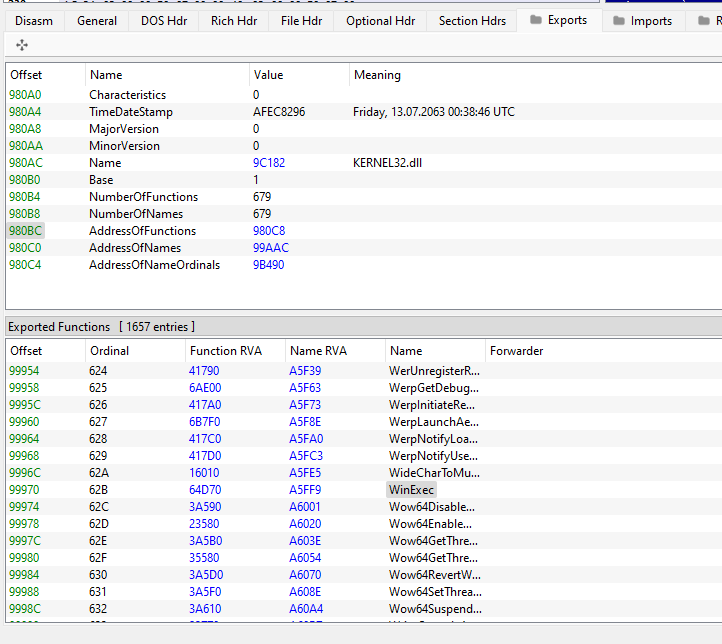Select the WerpNotifyLoa... export name

point(433,439)
